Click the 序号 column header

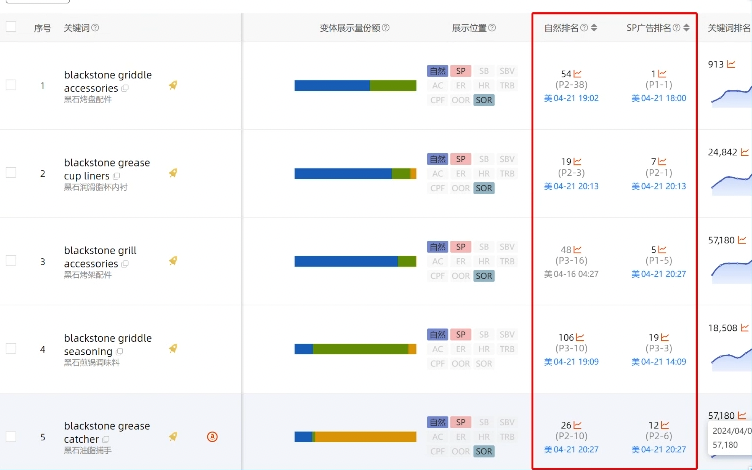pos(42,28)
